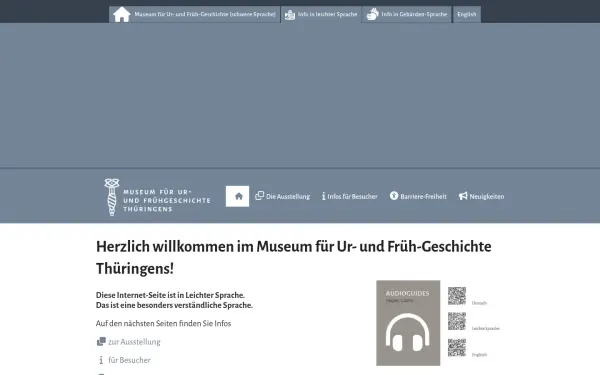Click the accessibility icon for Barriere-Freiheit
The width and height of the screenshot is (600, 375).
click(x=394, y=196)
